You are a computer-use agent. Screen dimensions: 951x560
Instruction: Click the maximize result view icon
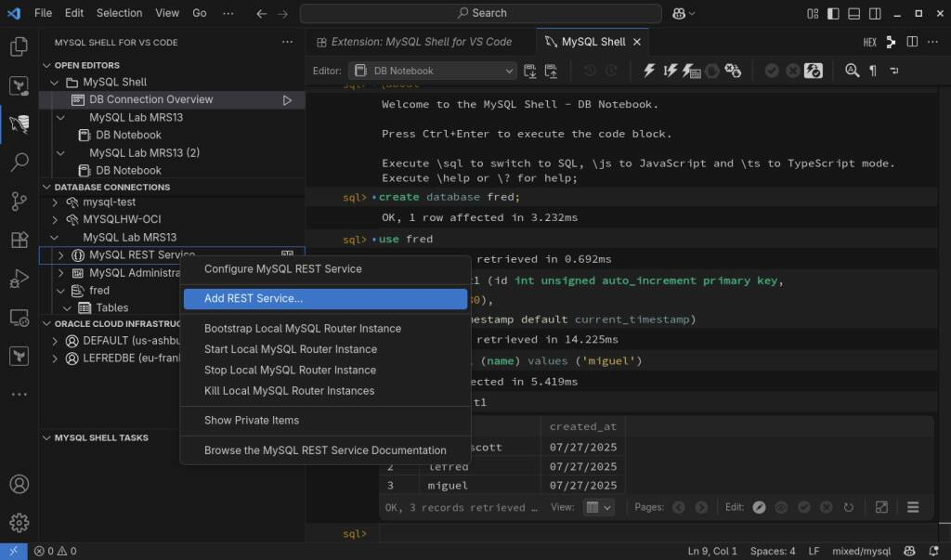pos(881,507)
